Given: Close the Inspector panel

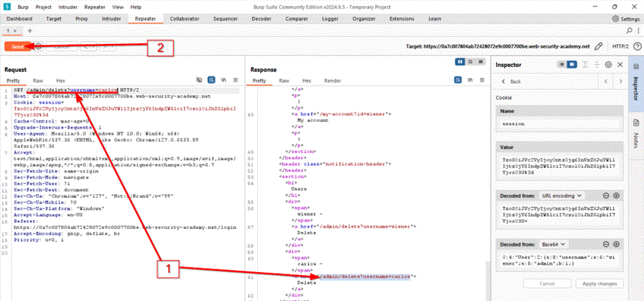Looking at the screenshot, I should pos(620,64).
